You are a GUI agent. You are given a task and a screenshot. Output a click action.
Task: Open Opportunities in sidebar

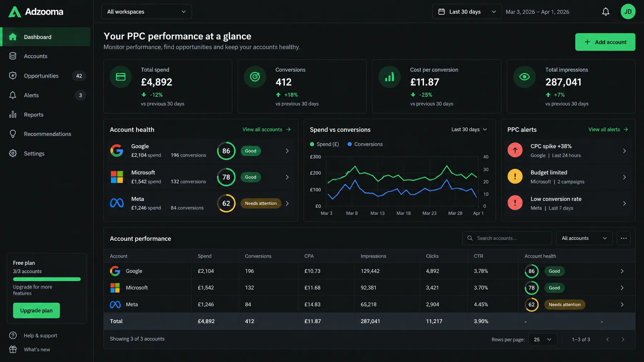point(45,76)
